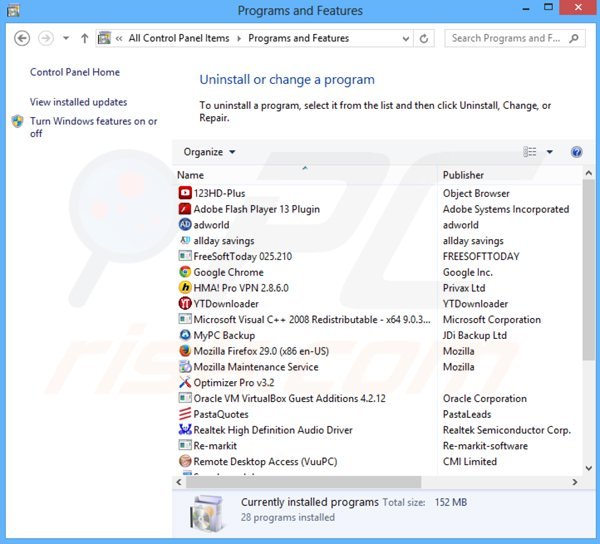Image resolution: width=600 pixels, height=544 pixels.
Task: Open the address bar history dropdown
Action: click(406, 39)
